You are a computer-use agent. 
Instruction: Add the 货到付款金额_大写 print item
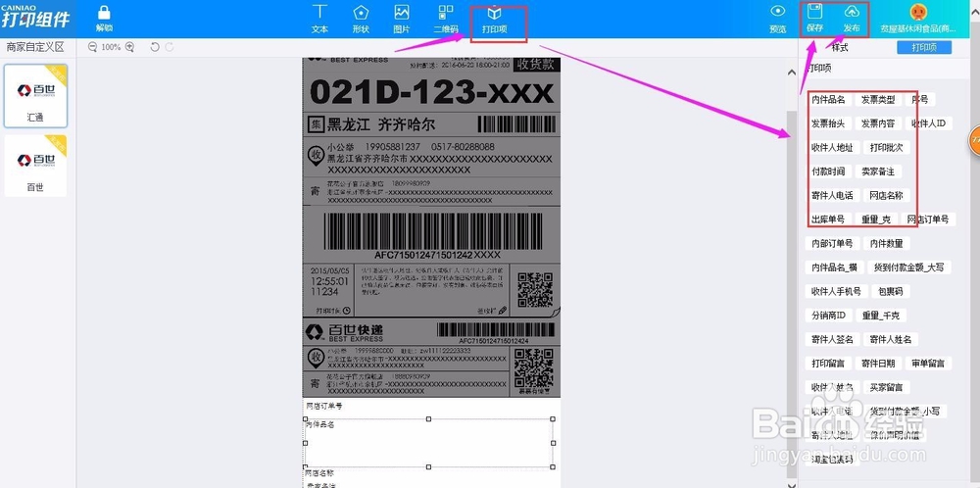tap(909, 268)
